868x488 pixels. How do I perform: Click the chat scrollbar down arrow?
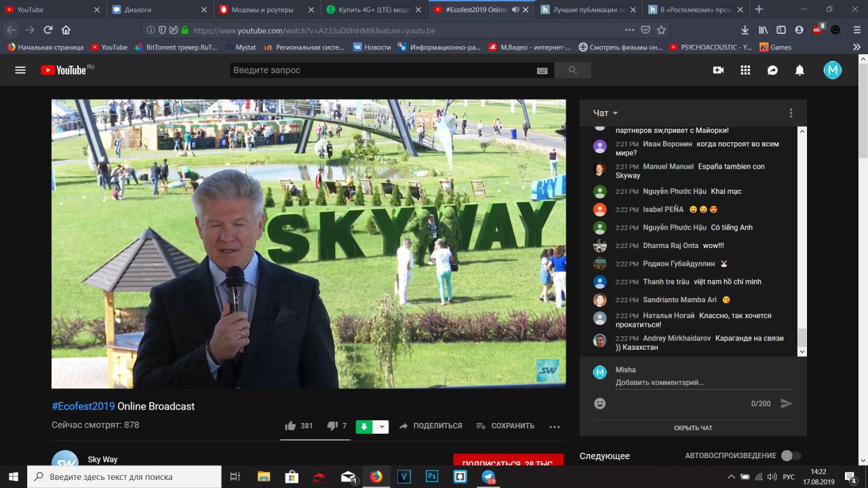[802, 352]
